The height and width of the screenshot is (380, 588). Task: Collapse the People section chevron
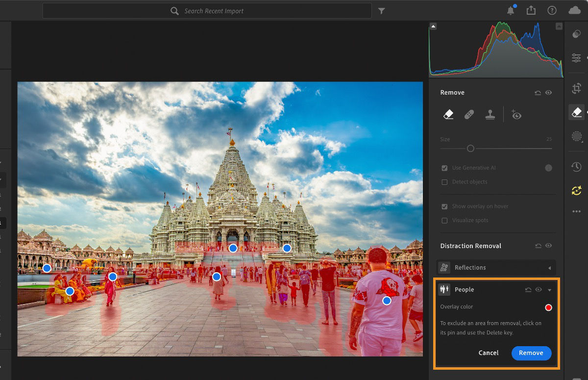(548, 290)
